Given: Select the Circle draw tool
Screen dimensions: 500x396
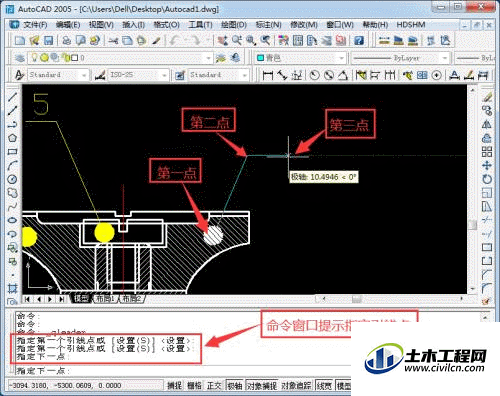Looking at the screenshot, I should pyautogui.click(x=12, y=179).
